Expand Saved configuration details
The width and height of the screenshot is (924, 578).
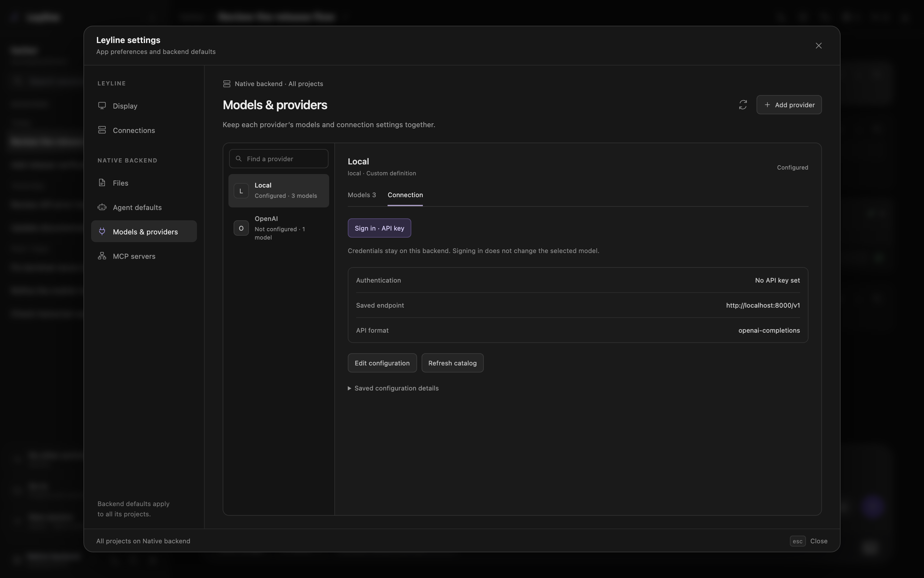[x=393, y=389]
